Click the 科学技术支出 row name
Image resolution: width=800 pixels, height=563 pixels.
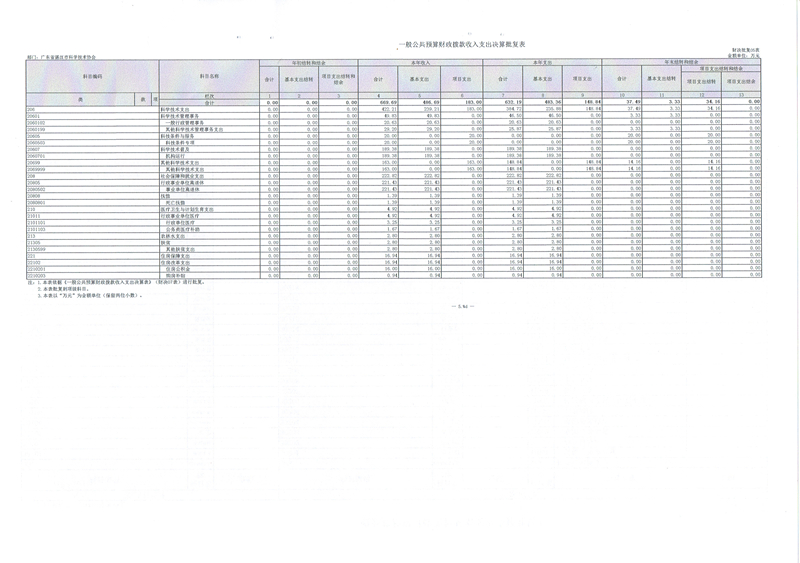[178, 108]
